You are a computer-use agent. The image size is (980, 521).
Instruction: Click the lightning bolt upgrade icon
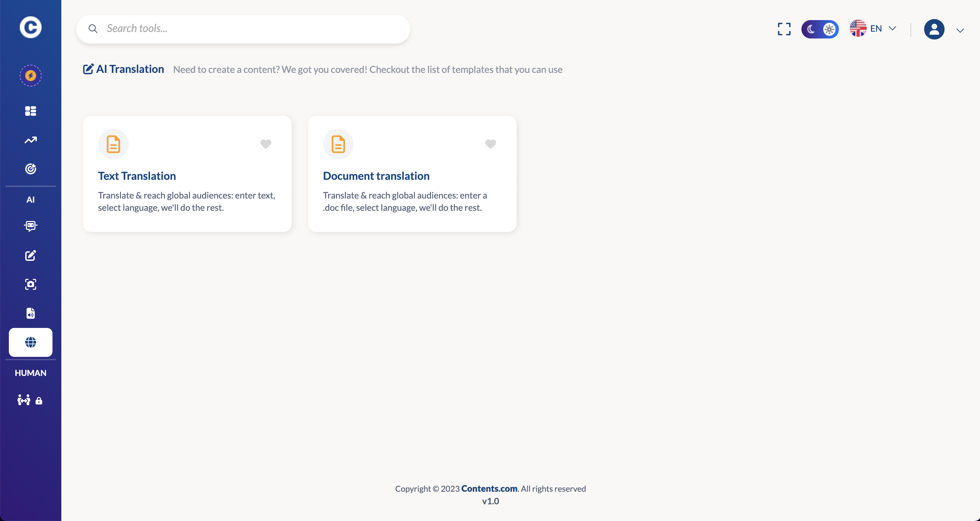[30, 76]
